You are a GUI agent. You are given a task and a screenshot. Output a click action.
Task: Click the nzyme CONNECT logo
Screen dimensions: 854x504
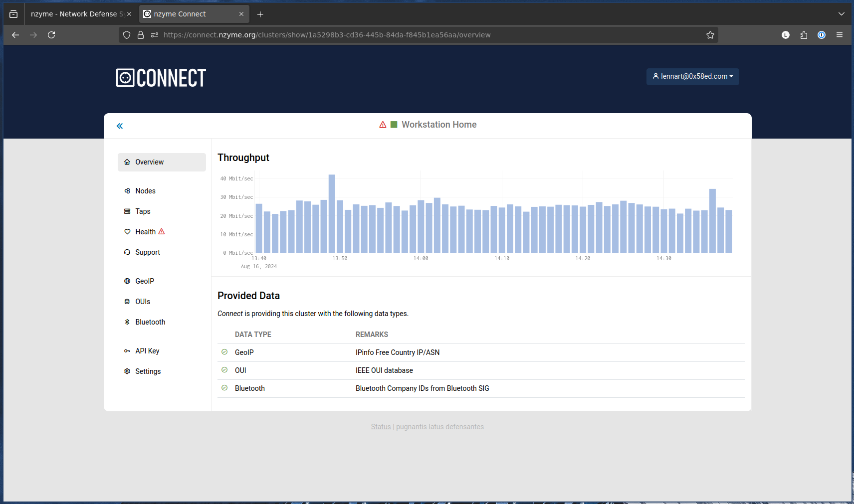[x=161, y=78]
